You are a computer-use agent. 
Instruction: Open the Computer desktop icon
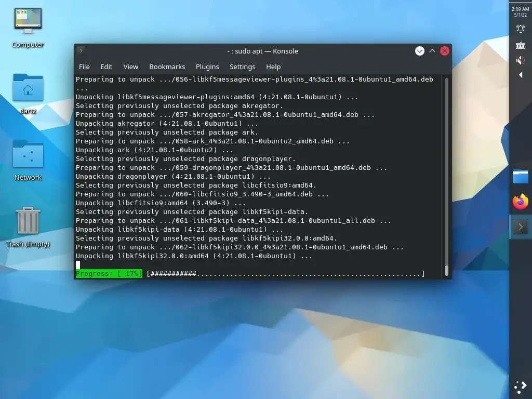(28, 29)
